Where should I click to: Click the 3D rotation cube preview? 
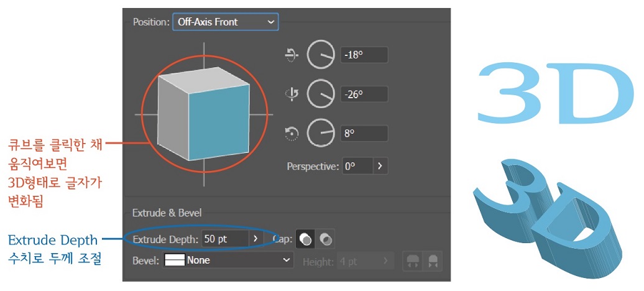(x=204, y=113)
